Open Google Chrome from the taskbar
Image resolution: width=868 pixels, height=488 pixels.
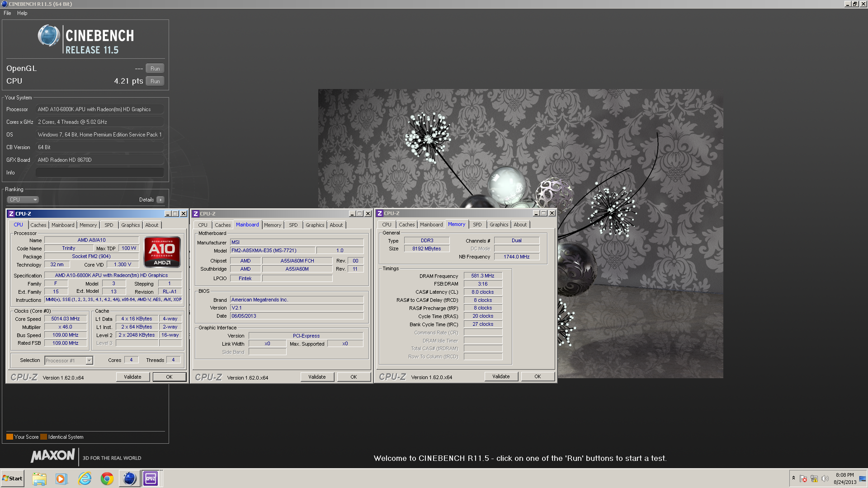[x=107, y=479]
